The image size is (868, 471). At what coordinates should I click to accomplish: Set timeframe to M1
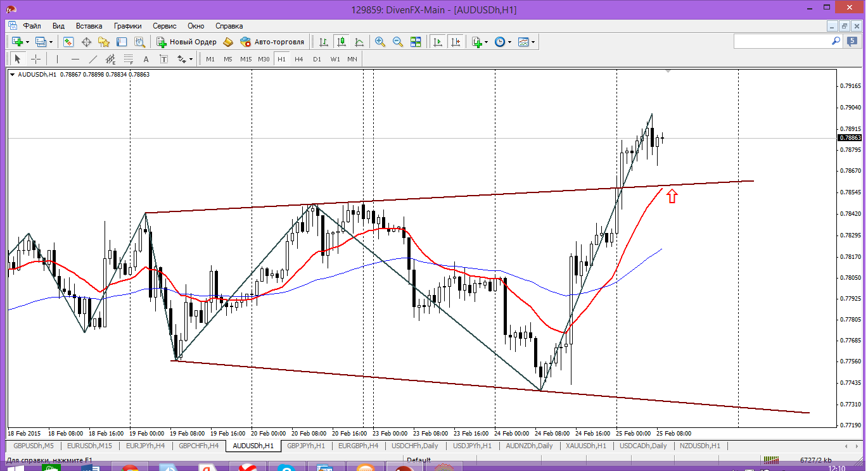tap(210, 59)
